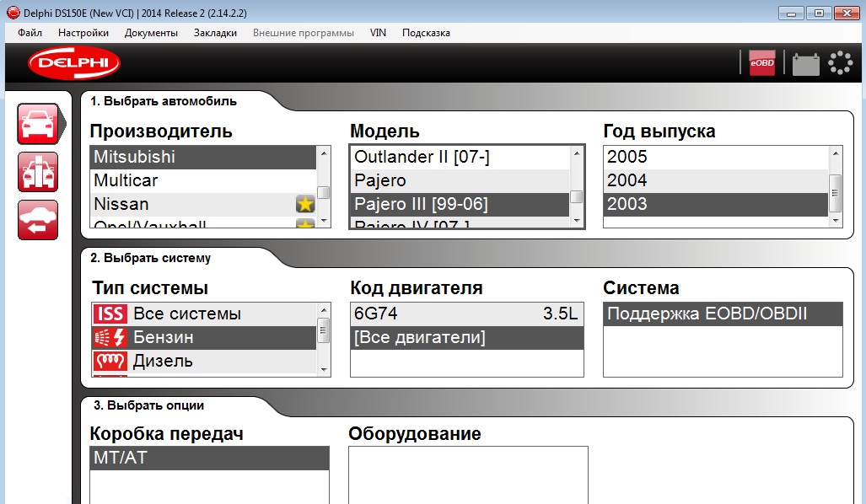Open the sidebar icon showing multiple cars
866x504 pixels.
pyautogui.click(x=38, y=172)
